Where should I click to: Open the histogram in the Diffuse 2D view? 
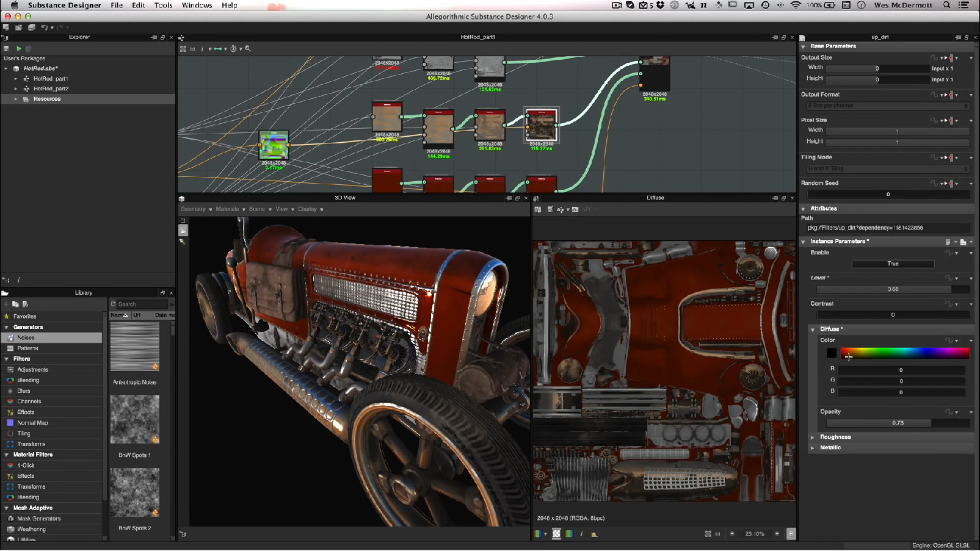[x=594, y=534]
